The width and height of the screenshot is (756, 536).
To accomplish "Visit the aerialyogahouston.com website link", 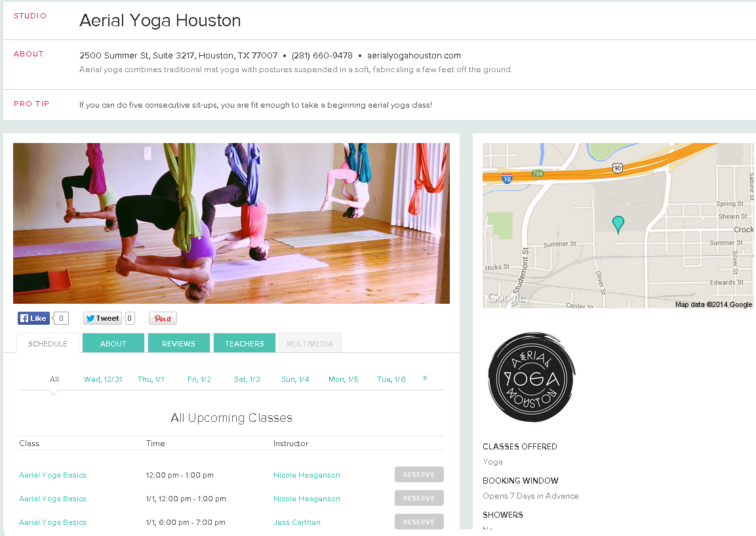I will (414, 56).
